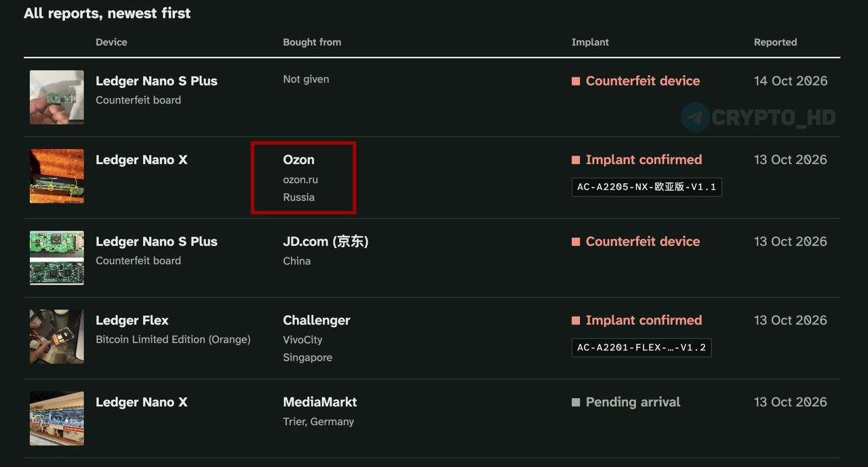868x467 pixels.
Task: Click the China country text
Action: coord(297,261)
